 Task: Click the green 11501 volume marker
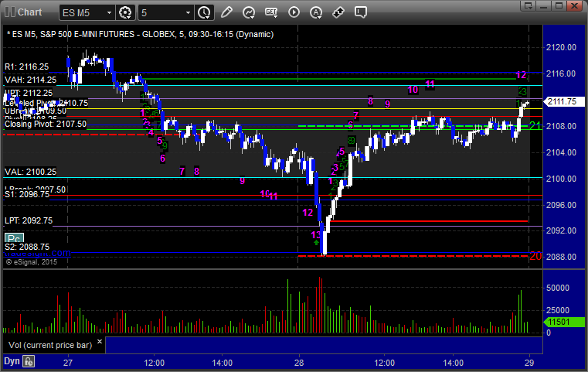pos(562,321)
